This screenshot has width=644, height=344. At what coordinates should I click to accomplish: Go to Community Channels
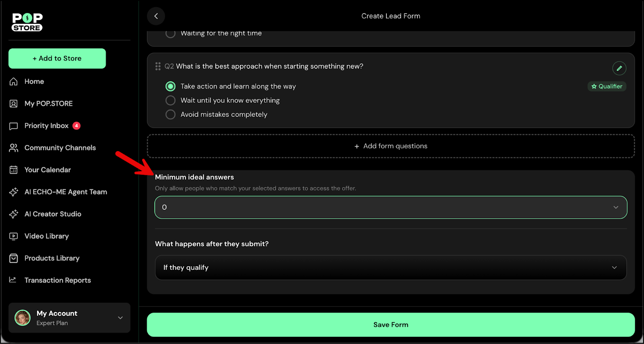tap(60, 148)
